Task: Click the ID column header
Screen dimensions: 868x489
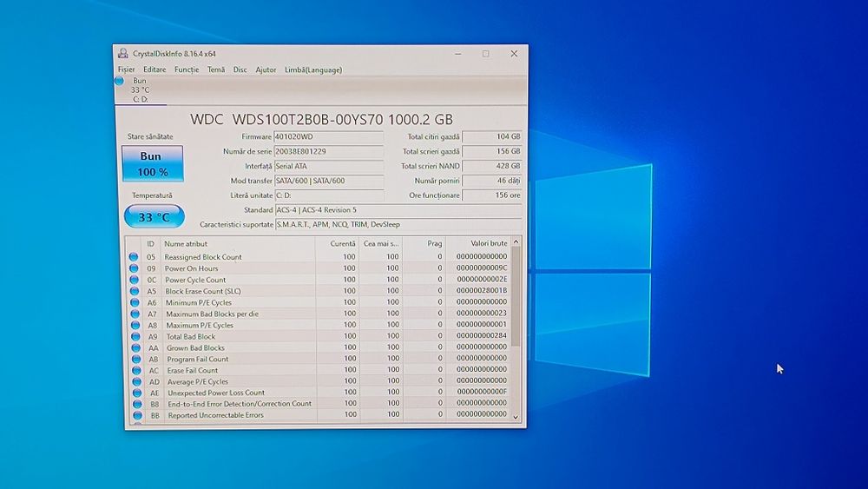Action: 150,244
